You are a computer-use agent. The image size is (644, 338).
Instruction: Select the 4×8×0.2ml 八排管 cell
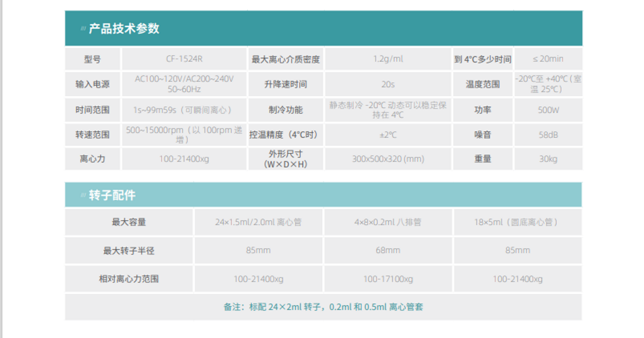388,222
